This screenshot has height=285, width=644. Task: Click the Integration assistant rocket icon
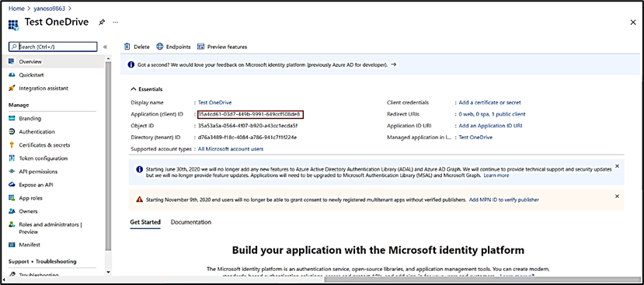[12, 89]
